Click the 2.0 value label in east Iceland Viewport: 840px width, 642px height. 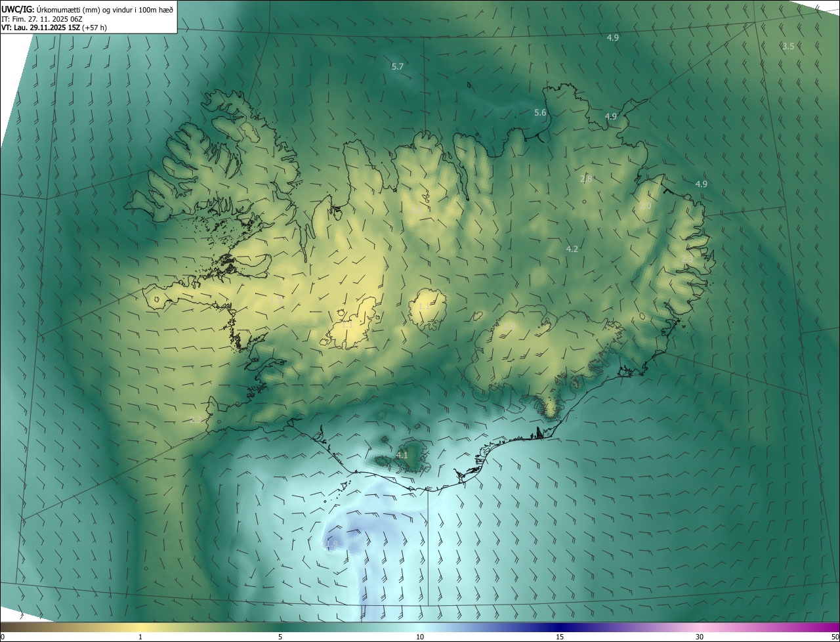(645, 206)
